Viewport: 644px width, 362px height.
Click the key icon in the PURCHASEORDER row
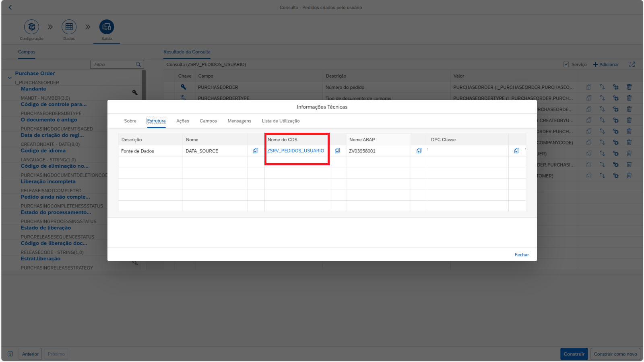pyautogui.click(x=184, y=87)
